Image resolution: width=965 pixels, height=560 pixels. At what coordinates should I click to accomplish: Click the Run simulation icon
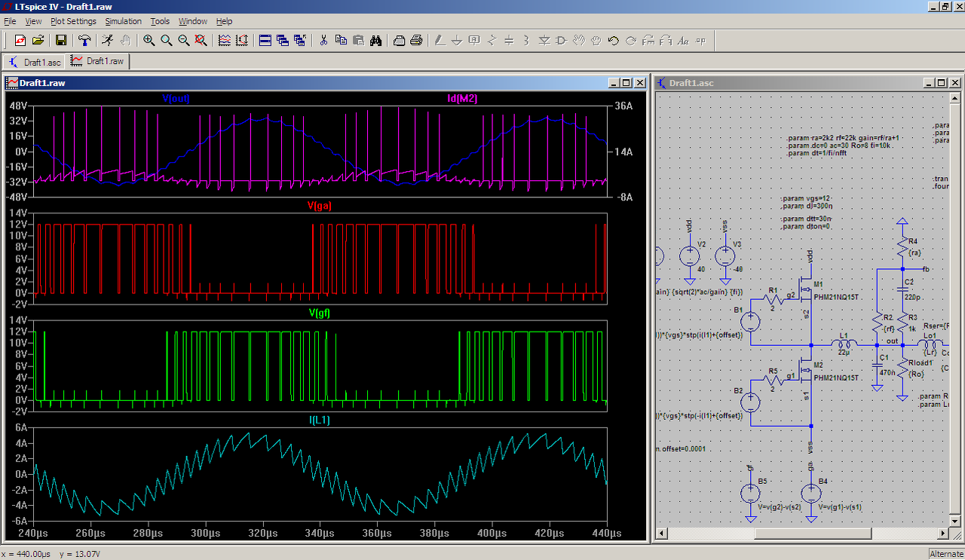click(x=108, y=40)
